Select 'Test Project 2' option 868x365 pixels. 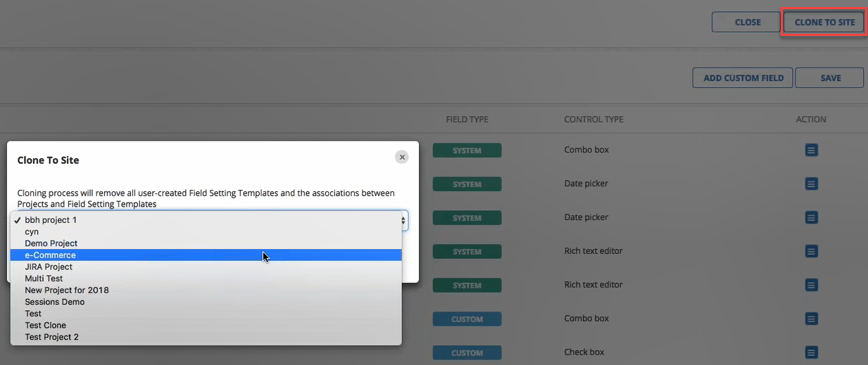(206, 337)
